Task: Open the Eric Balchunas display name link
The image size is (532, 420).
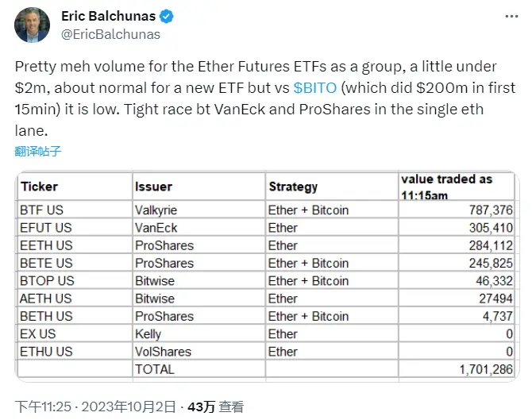Action: 110,17
